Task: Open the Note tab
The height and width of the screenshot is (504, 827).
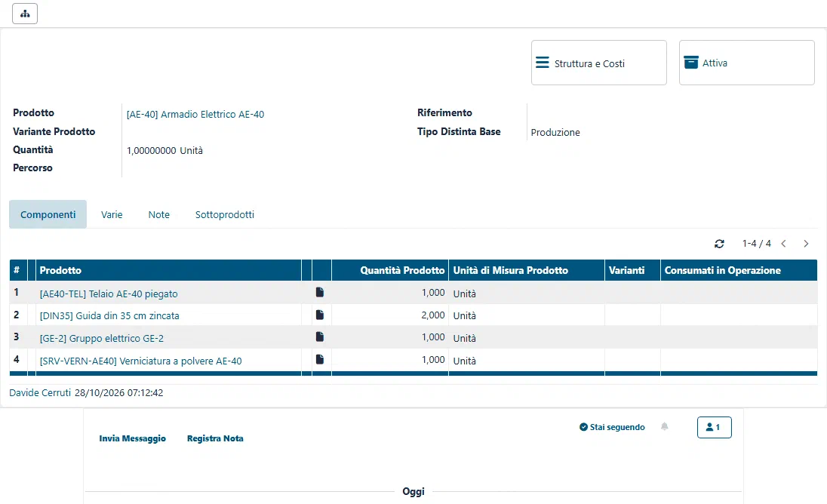Action: 158,214
